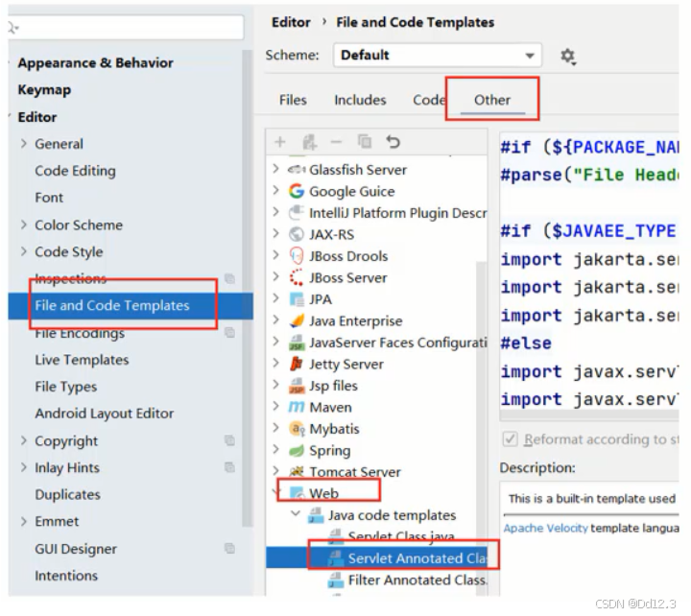The height and width of the screenshot is (616, 691).
Task: Click the JBoss Server red dots icon
Action: (x=297, y=277)
